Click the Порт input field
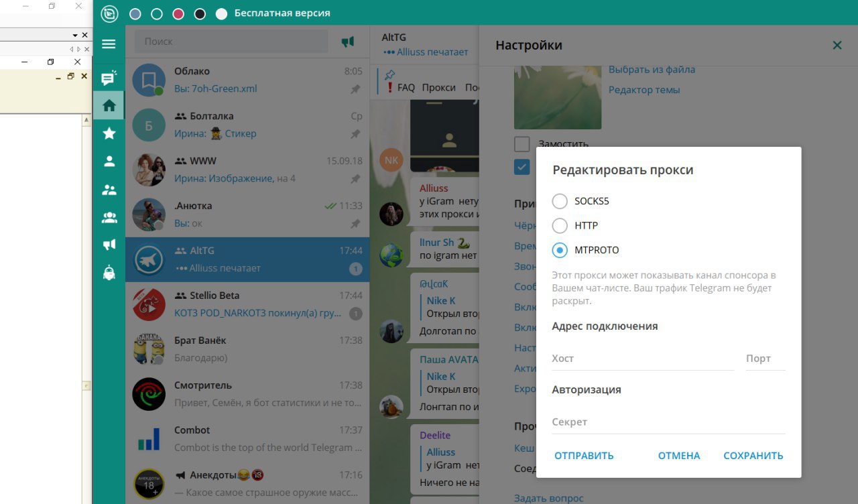This screenshot has width=858, height=504. (765, 359)
